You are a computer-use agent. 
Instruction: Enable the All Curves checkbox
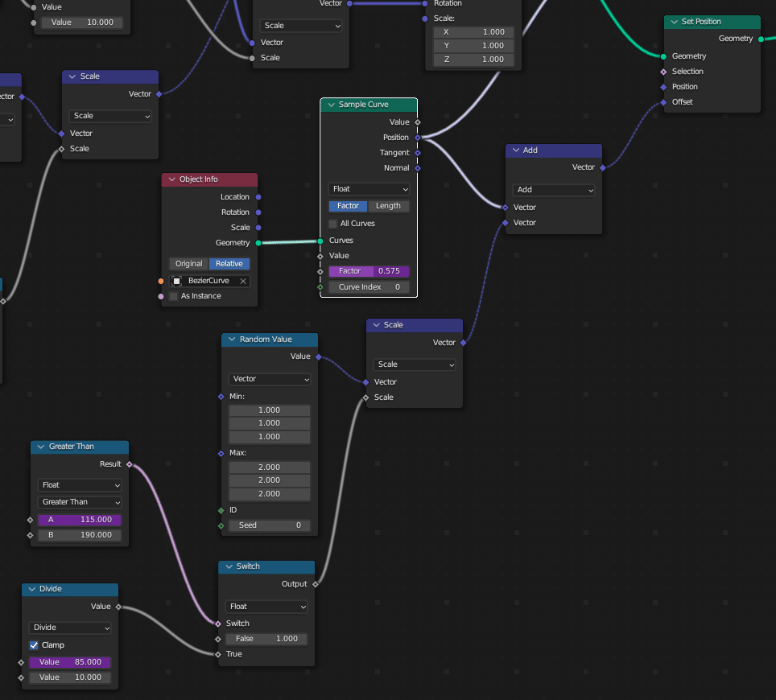(333, 224)
